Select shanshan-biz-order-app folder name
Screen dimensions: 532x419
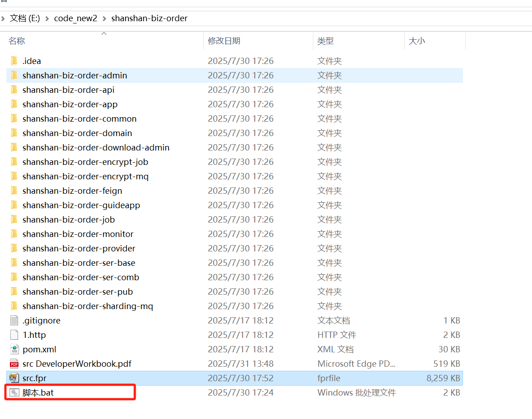click(x=70, y=104)
